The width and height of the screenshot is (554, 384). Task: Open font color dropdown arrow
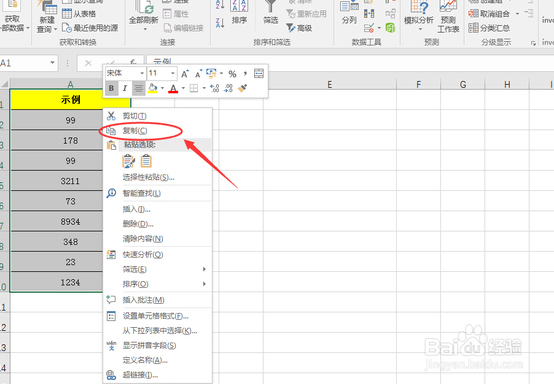coord(183,88)
